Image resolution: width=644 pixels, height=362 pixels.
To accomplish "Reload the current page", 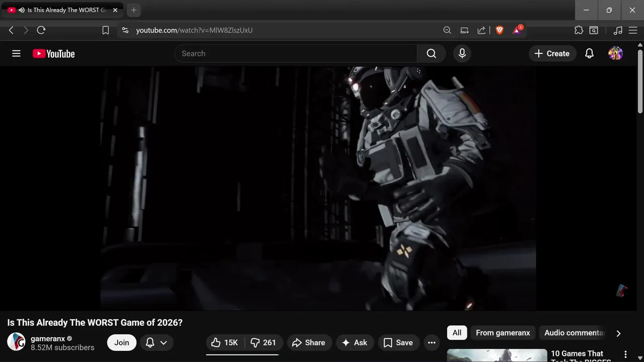I will (41, 30).
